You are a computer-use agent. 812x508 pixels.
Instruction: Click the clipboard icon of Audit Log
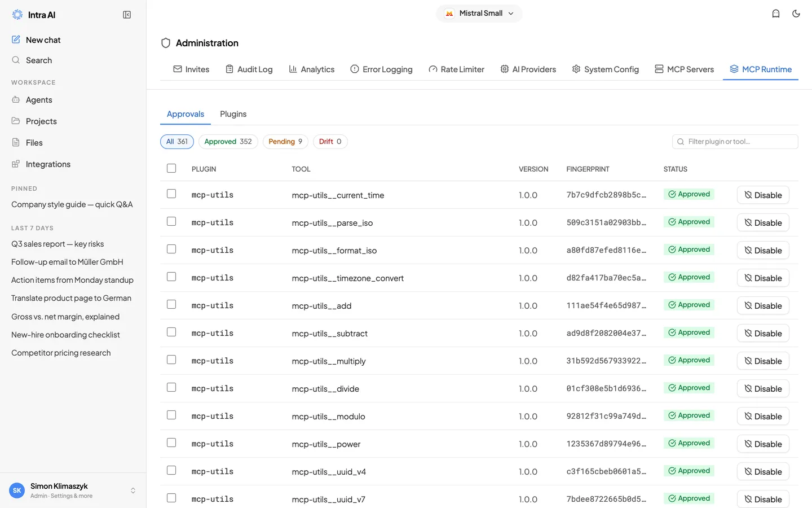[x=230, y=69]
